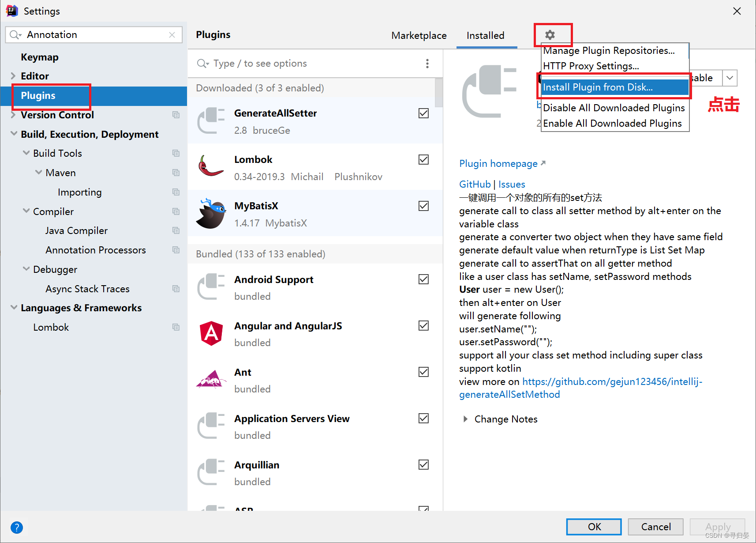Click project-level icon beside Java Compiler

click(x=176, y=230)
